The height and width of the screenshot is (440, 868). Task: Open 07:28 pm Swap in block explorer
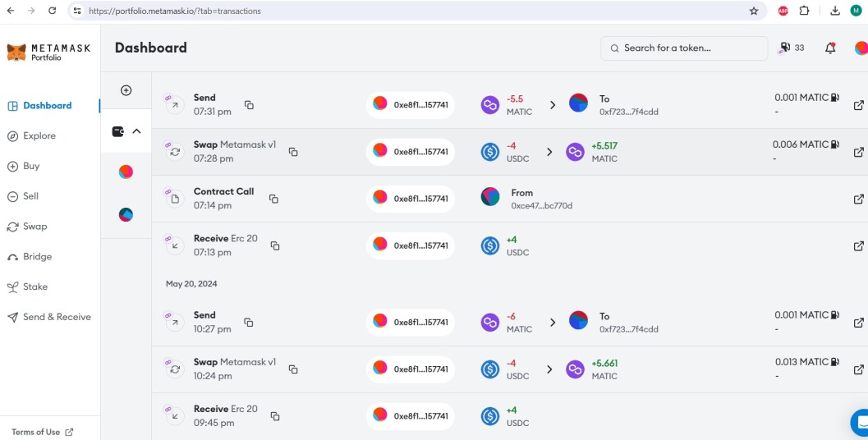tap(859, 152)
